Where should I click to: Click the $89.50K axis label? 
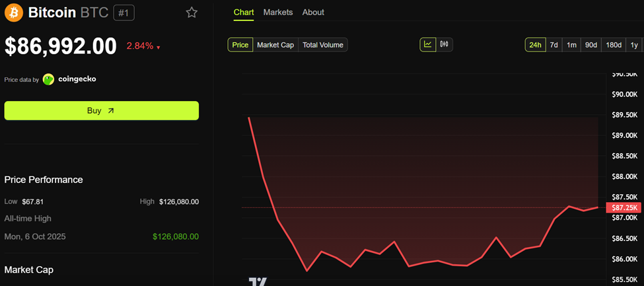coord(624,115)
